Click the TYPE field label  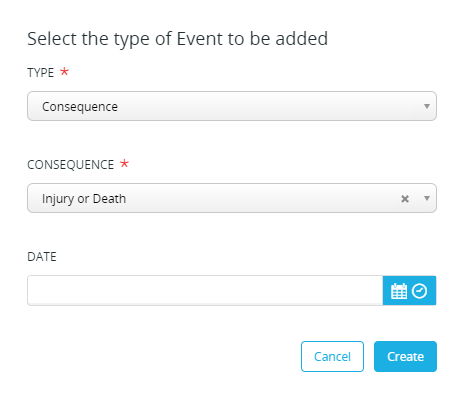pyautogui.click(x=41, y=73)
